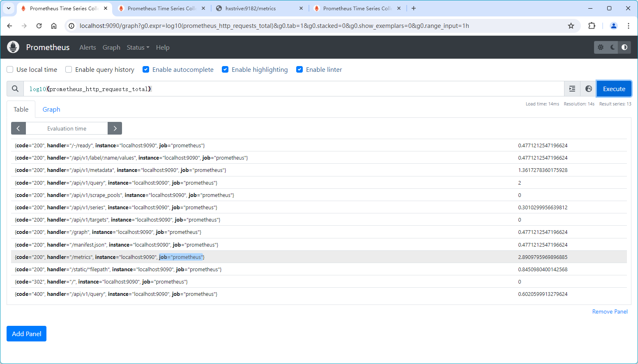Open the browser home page
The height and width of the screenshot is (364, 638).
54,26
